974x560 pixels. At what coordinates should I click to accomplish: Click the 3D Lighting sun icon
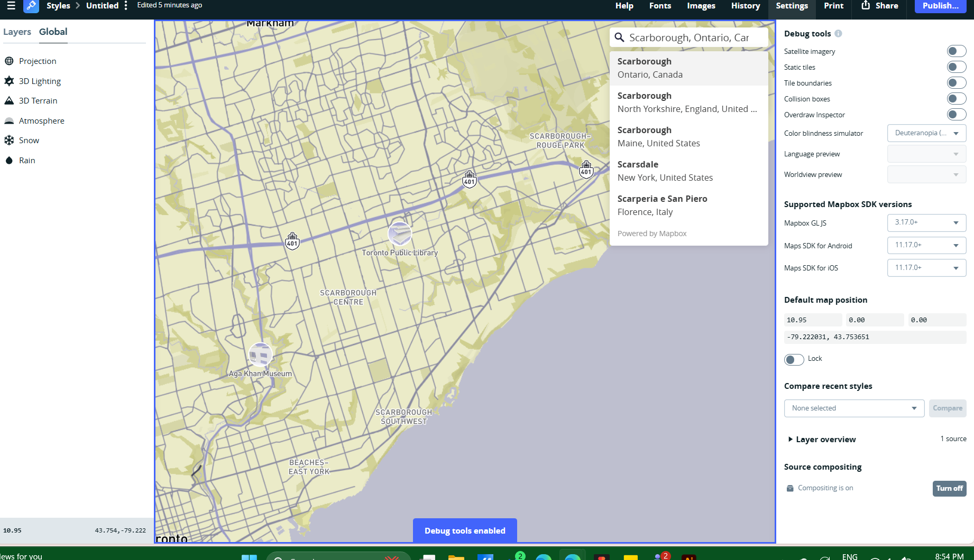9,81
